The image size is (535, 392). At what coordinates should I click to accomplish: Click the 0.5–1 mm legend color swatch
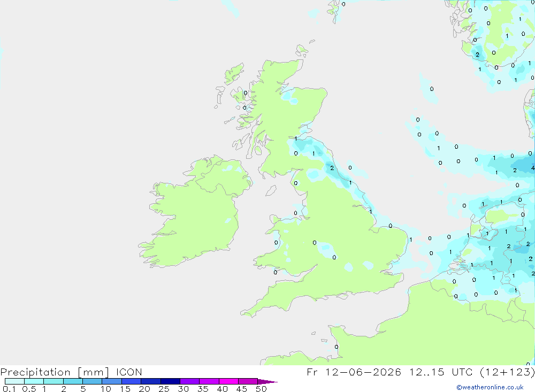click(x=34, y=381)
